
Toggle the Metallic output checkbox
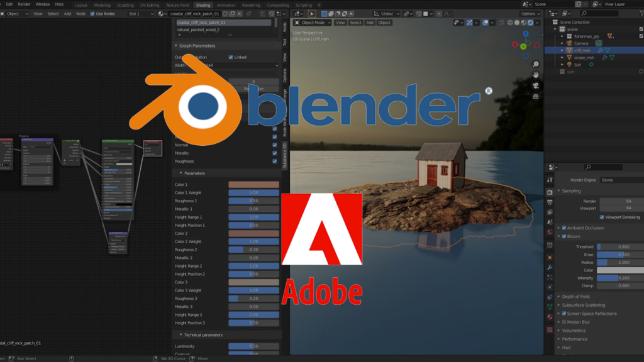pyautogui.click(x=275, y=153)
